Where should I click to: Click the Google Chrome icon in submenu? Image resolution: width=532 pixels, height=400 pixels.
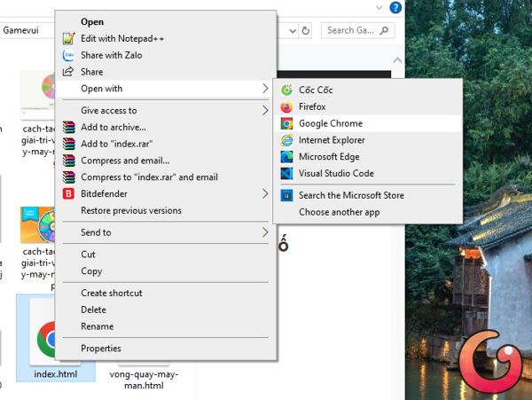click(x=286, y=123)
